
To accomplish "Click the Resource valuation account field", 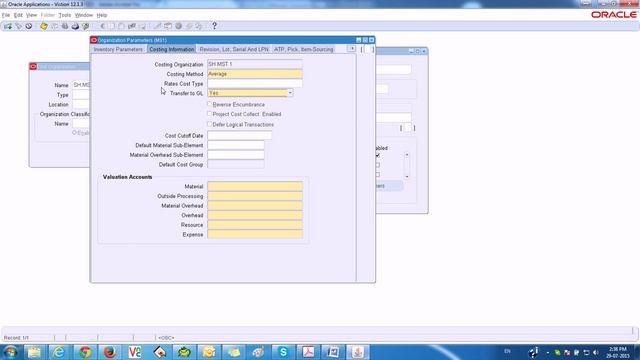I will point(255,225).
